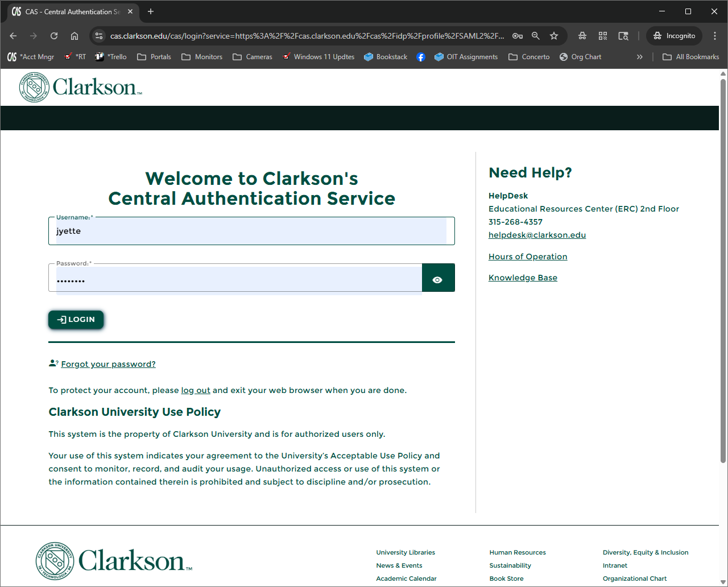Viewport: 728px width, 587px height.
Task: Open Org Chart bookmark
Action: [x=580, y=57]
